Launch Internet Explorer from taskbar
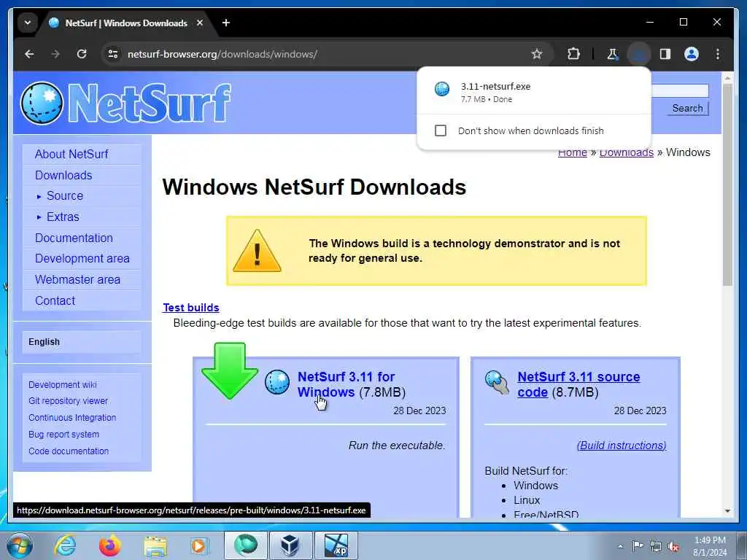Viewport: 747px width, 560px height. [x=65, y=545]
